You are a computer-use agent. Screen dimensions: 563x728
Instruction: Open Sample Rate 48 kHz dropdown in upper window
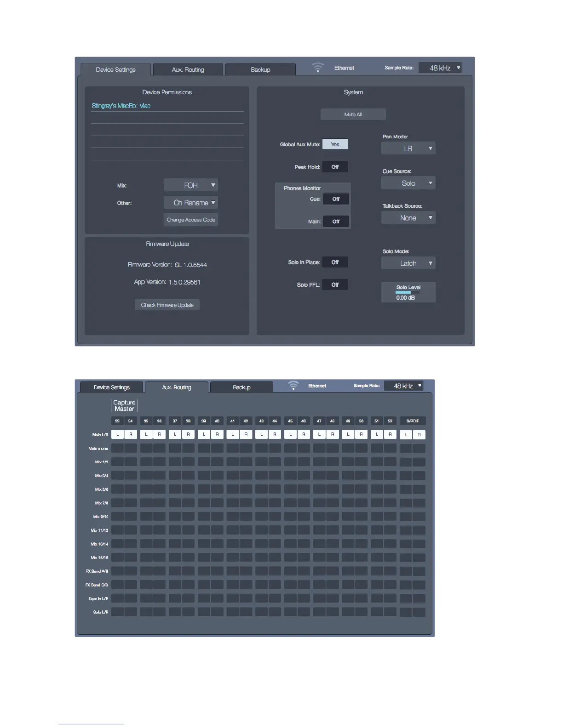click(x=440, y=68)
